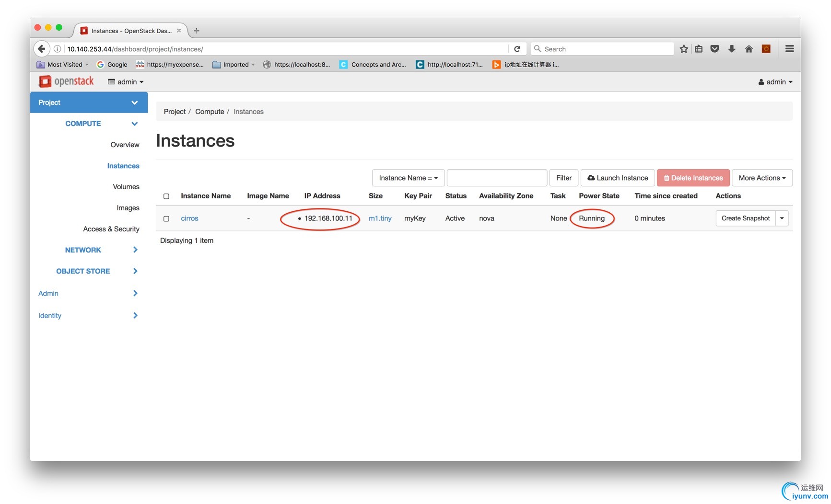The width and height of the screenshot is (831, 504).
Task: Click the Launch Instance button
Action: 618,178
